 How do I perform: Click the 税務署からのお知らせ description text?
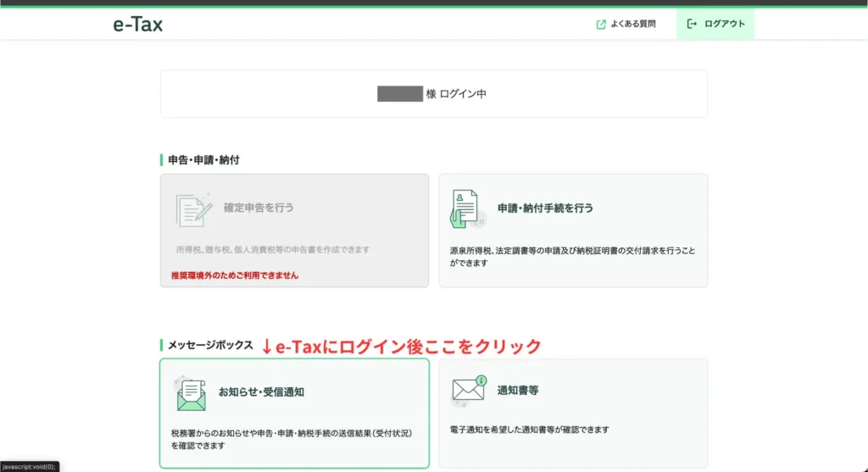292,439
